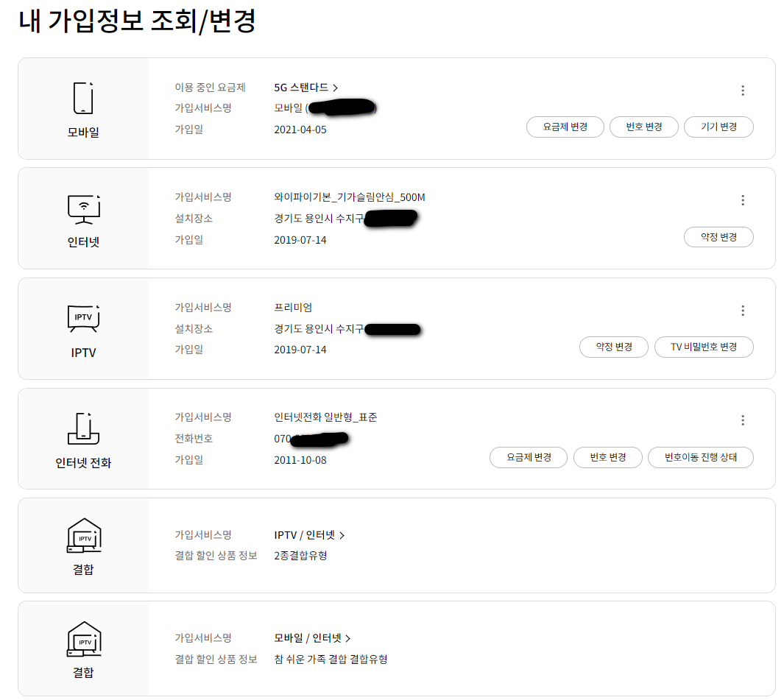Click the mobile 요금제 변경 button
The width and height of the screenshot is (784, 700).
point(565,127)
